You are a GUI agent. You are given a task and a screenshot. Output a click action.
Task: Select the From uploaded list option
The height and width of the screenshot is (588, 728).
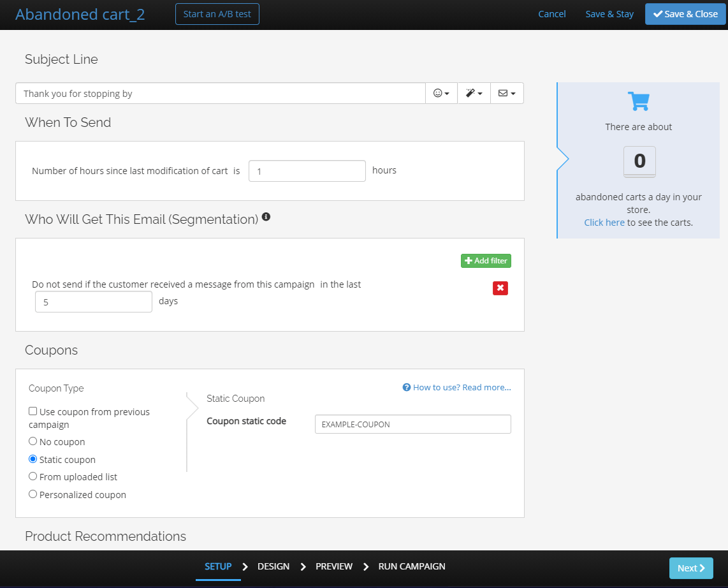(33, 476)
